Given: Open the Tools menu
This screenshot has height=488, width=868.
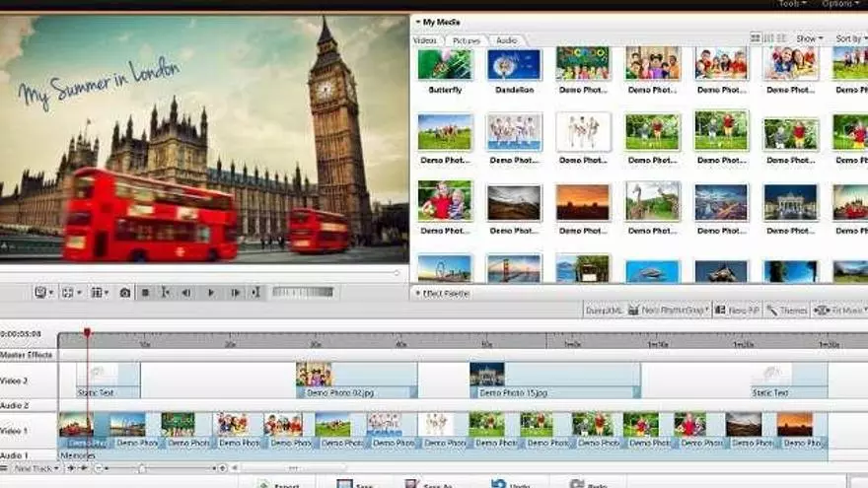Looking at the screenshot, I should [x=790, y=4].
